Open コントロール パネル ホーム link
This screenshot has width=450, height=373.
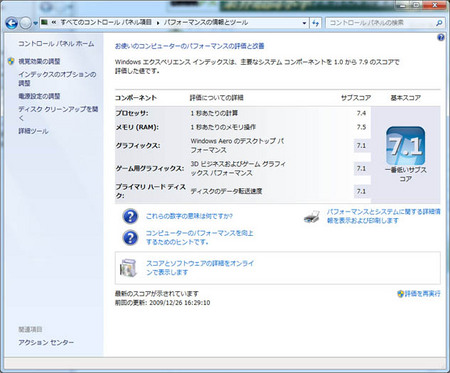[56, 44]
